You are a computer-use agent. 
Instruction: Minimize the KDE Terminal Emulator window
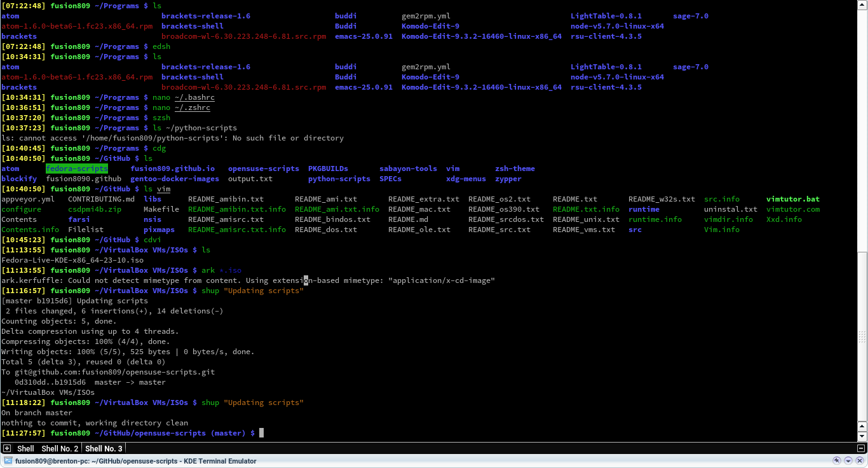pos(848,461)
